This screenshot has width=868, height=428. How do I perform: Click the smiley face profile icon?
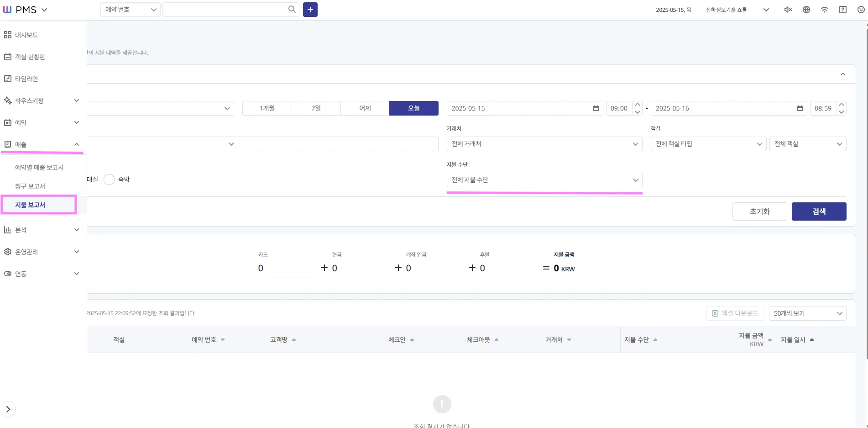(x=861, y=10)
